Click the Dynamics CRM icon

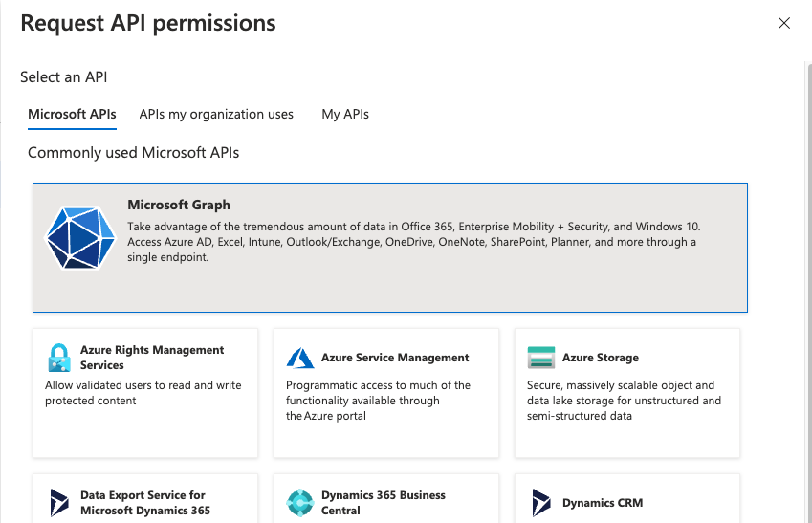(541, 503)
